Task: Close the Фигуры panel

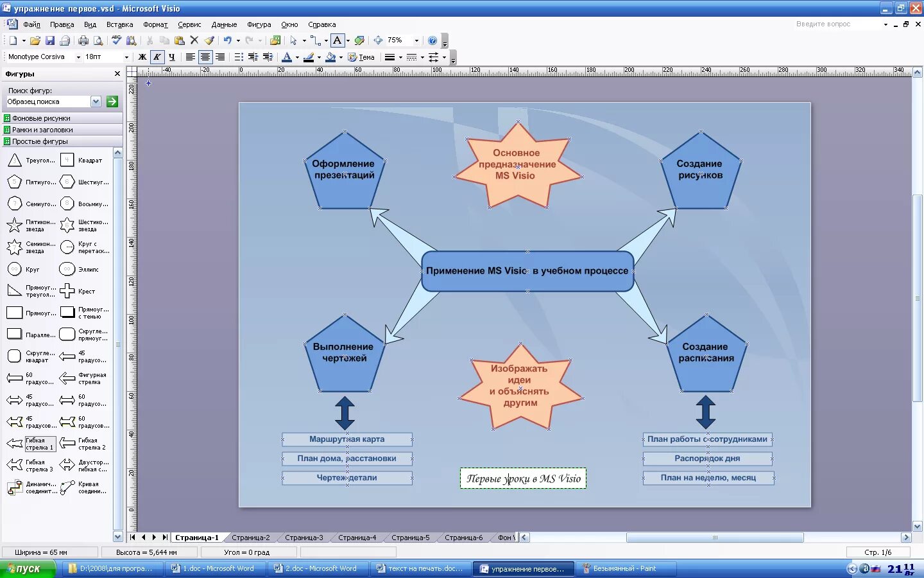Action: (117, 74)
